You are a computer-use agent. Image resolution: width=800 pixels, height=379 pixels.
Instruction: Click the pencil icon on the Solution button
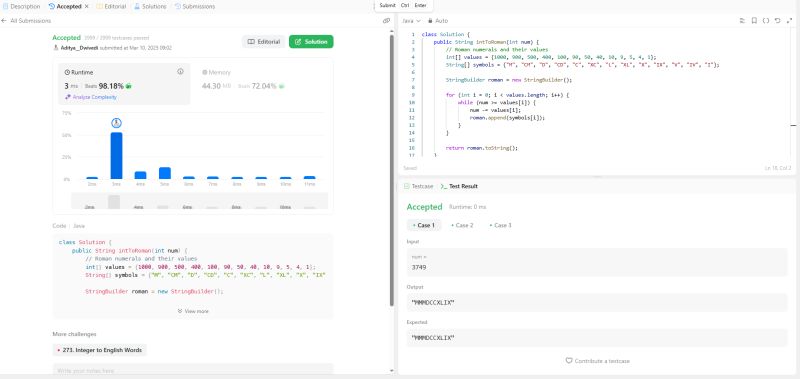[x=298, y=42]
